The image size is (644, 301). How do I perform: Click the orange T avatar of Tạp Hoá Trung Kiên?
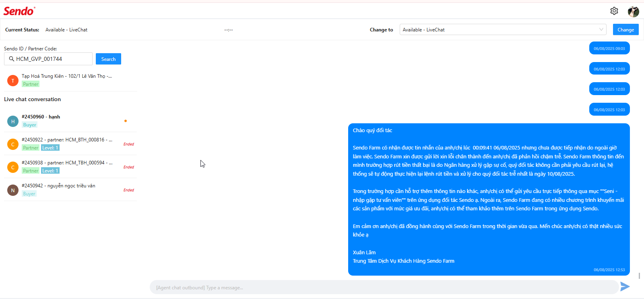(x=13, y=81)
